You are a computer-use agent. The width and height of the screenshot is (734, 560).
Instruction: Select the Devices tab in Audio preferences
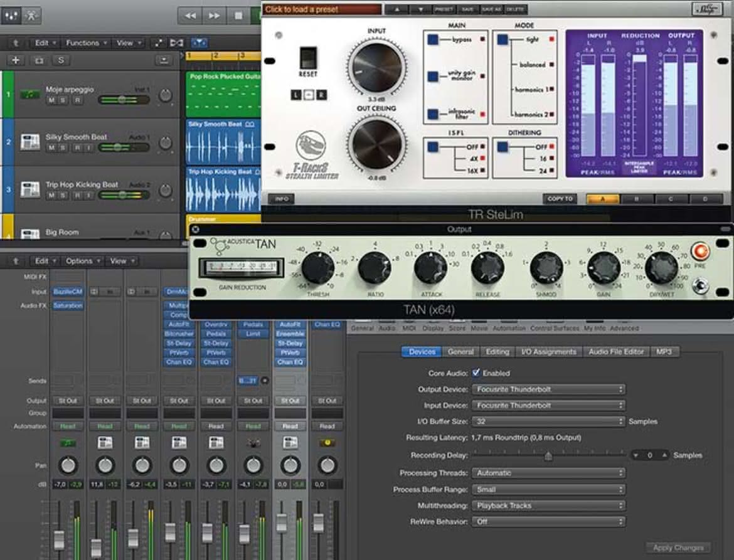pos(422,352)
